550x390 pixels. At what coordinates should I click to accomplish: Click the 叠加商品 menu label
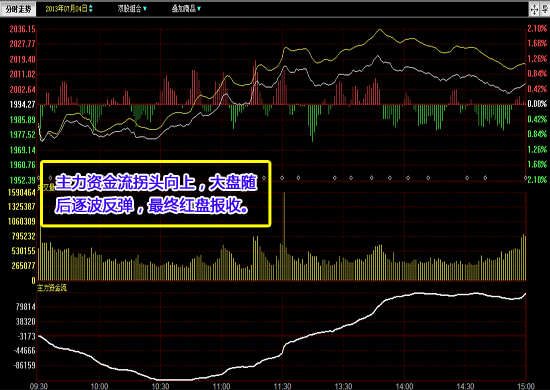pos(184,9)
